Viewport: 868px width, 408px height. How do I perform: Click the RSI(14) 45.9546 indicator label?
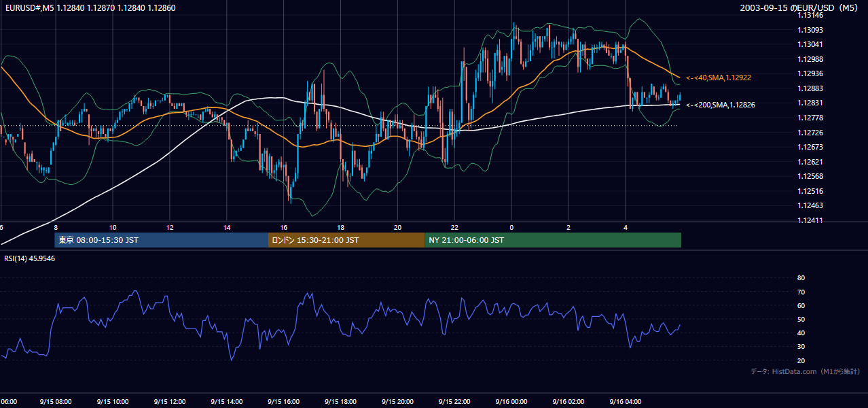pyautogui.click(x=30, y=258)
